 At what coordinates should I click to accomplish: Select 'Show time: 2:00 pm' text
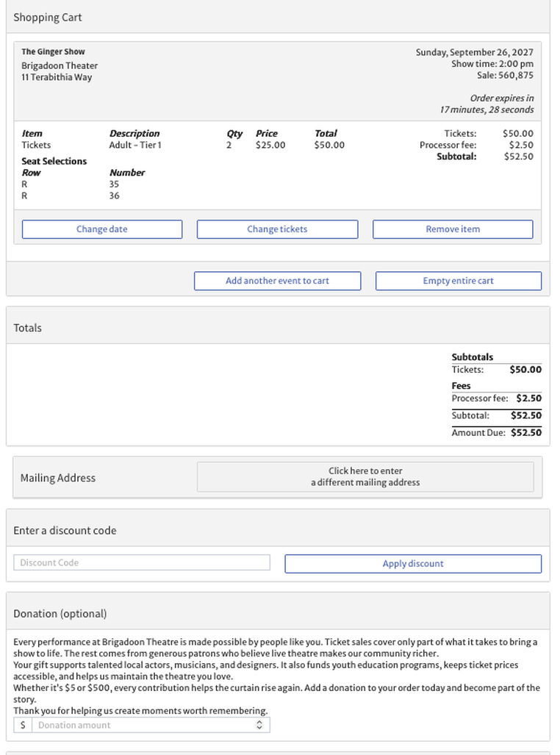pos(492,63)
